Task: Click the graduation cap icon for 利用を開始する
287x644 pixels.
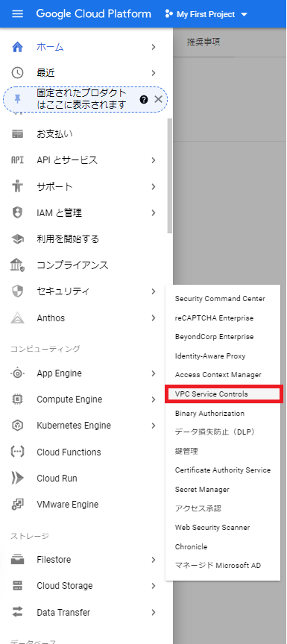Action: (17, 239)
